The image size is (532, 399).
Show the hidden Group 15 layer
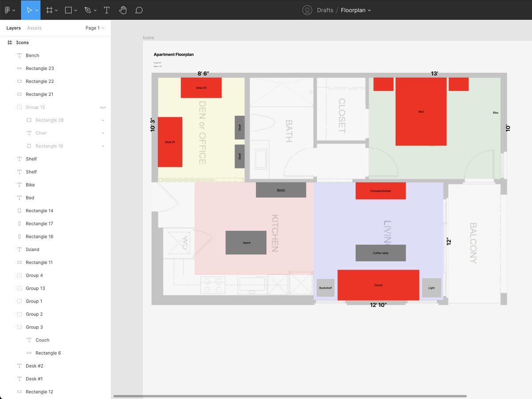[x=103, y=107]
